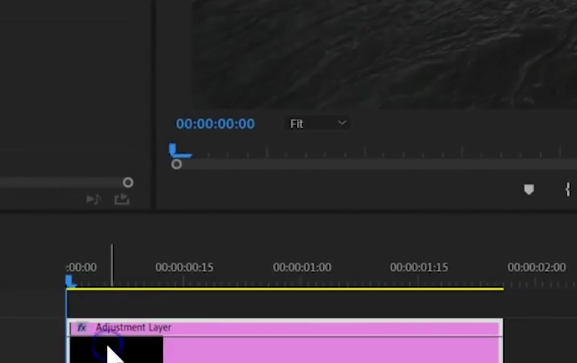
Task: Click timeline ruler at 00:00:01:15
Action: pos(419,267)
